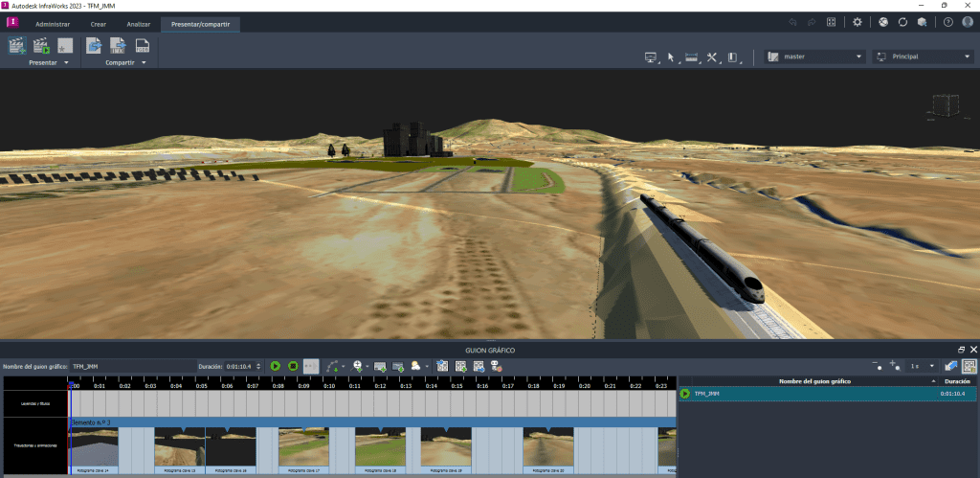Screen dimensions: 980x478
Task: Select the Fotograma clave 17 thumbnail
Action: [x=303, y=447]
